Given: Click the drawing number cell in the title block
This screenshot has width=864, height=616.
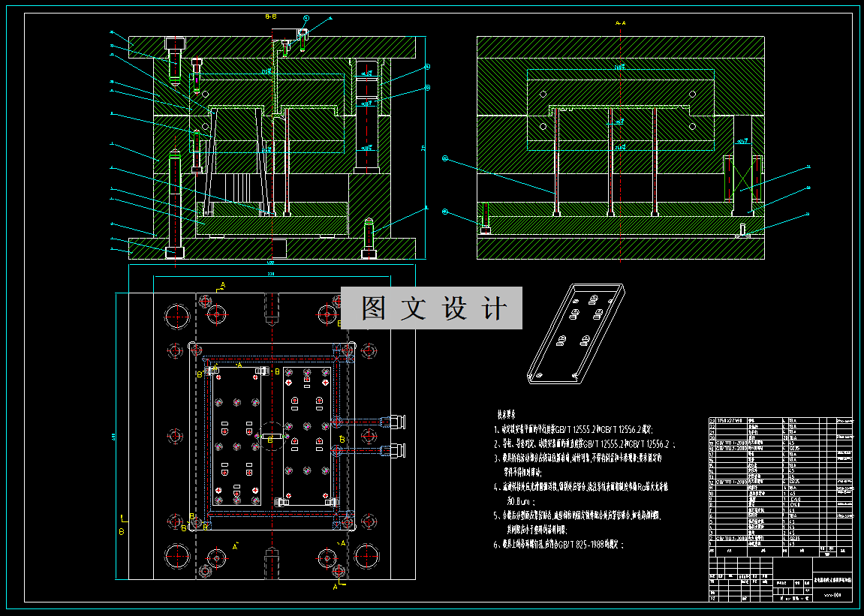Looking at the screenshot, I should [x=832, y=595].
